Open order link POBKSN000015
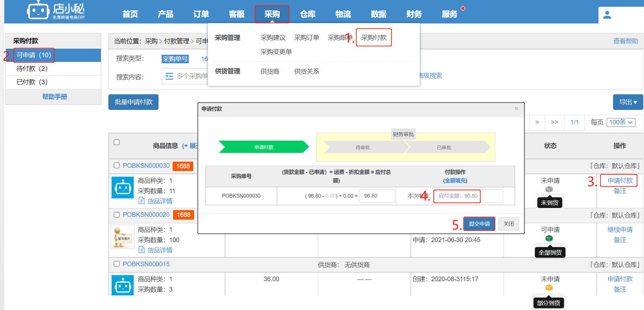644x310 pixels. (x=146, y=264)
